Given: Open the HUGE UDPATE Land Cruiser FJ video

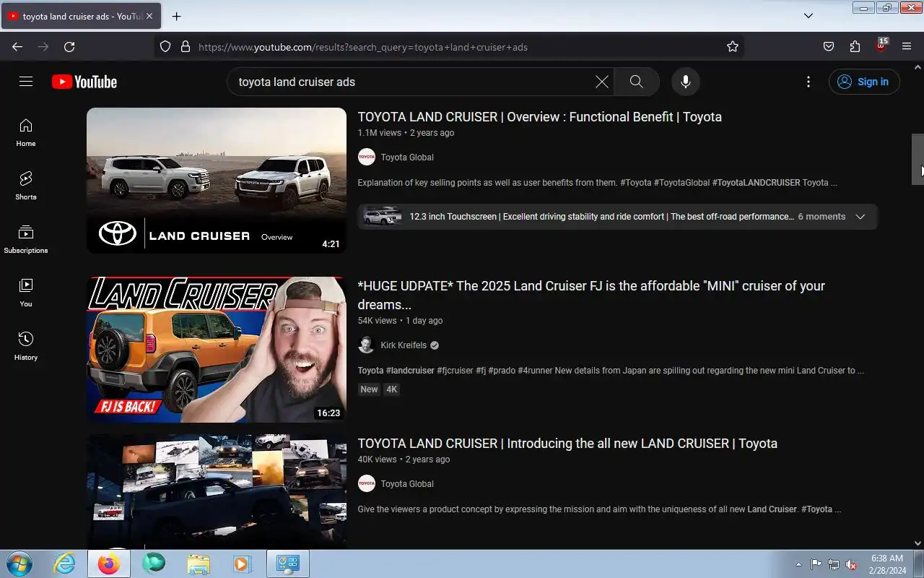Looking at the screenshot, I should [592, 295].
